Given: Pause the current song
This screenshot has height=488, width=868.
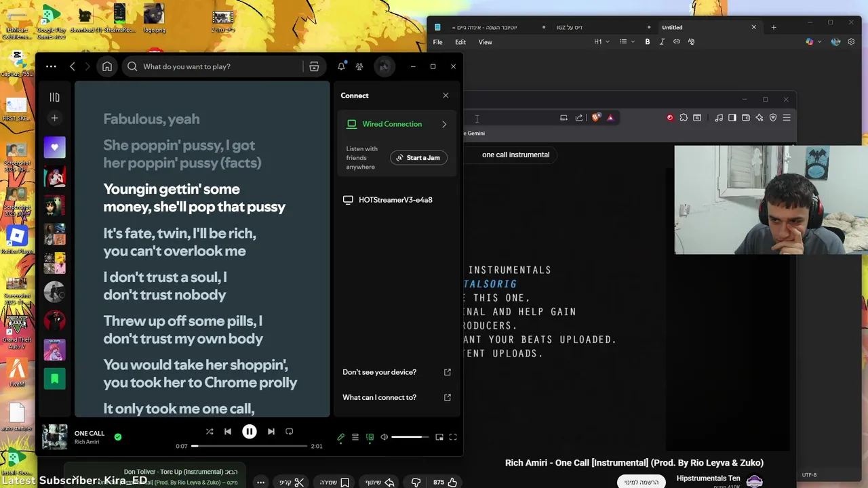Looking at the screenshot, I should click(250, 432).
